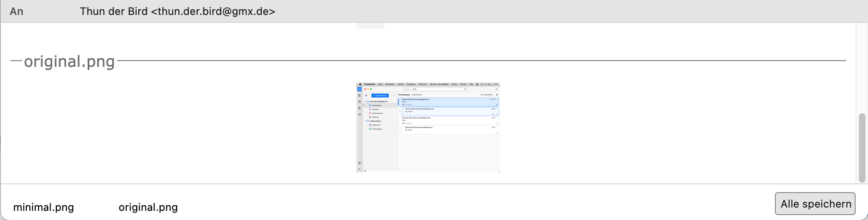868x220 pixels.
Task: Click Gelöscht trash icon in preview image
Action: tap(370, 117)
